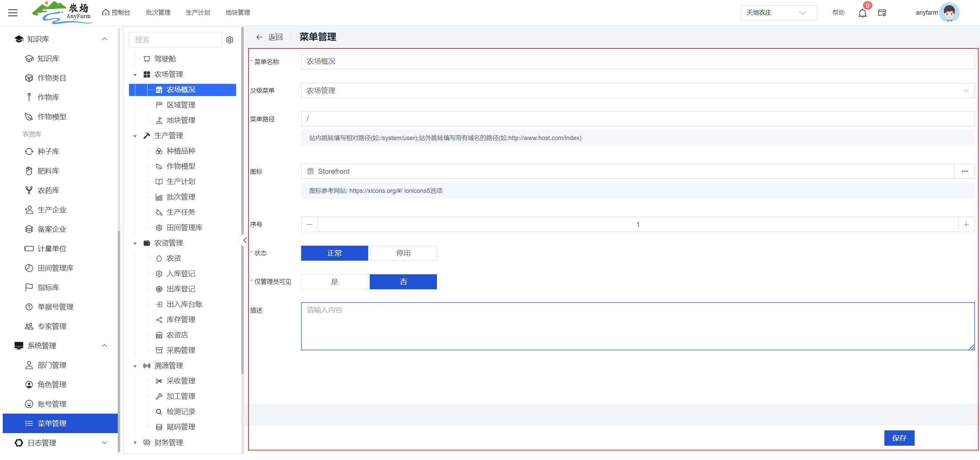980x460 pixels.
Task: Open 生产计划 in top navigation
Action: [197, 13]
